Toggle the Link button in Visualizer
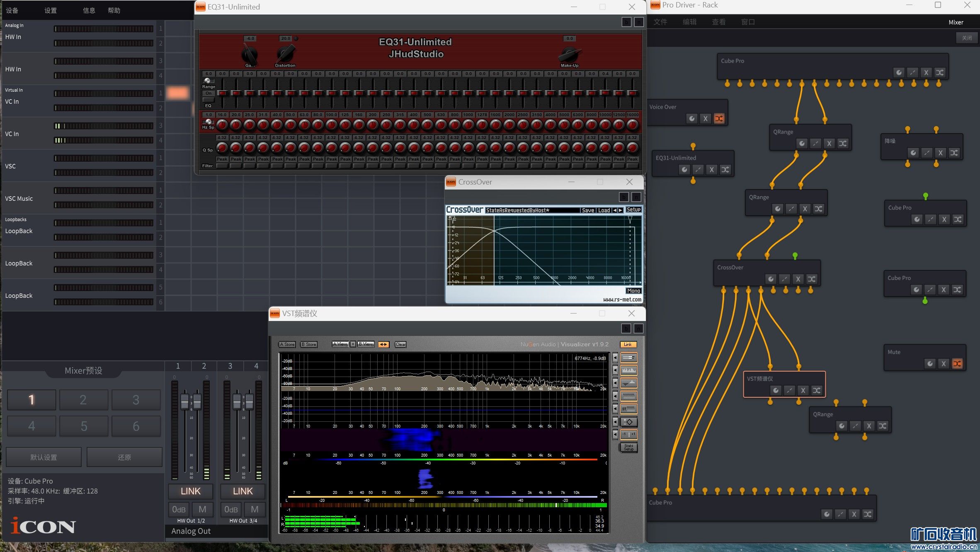 click(x=628, y=344)
